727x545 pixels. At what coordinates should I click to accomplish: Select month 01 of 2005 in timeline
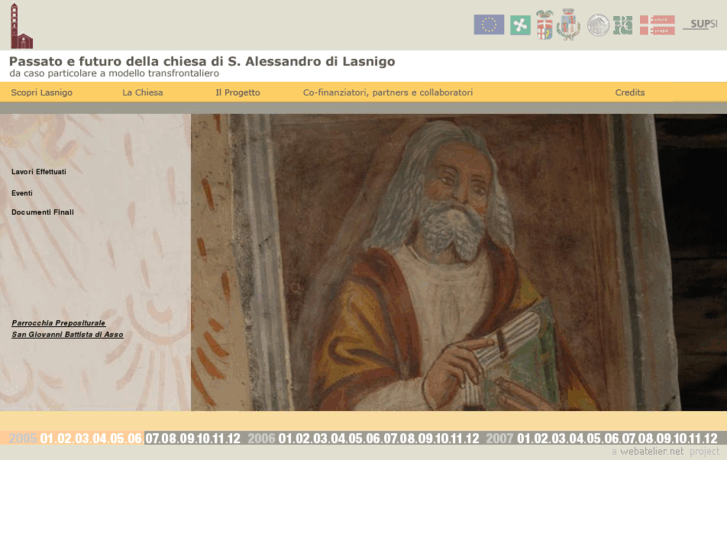click(x=47, y=438)
